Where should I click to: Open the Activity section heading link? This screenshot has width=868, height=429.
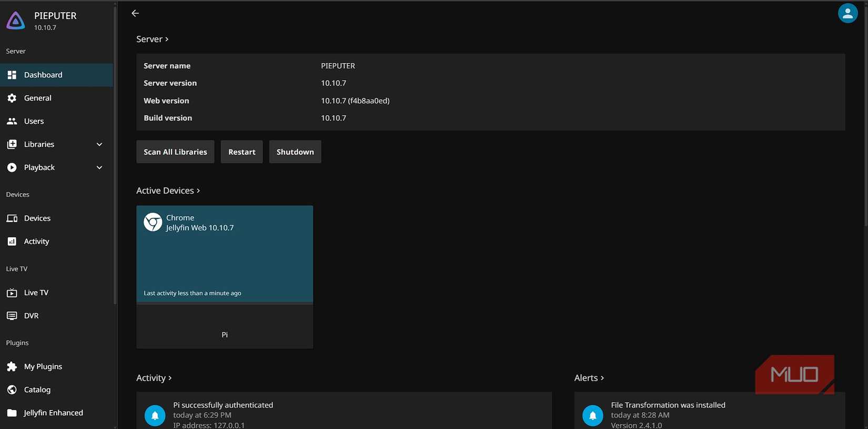coord(154,378)
